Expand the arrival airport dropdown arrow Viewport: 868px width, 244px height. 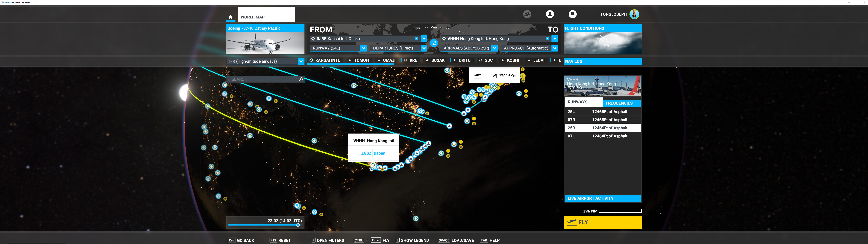coord(555,39)
